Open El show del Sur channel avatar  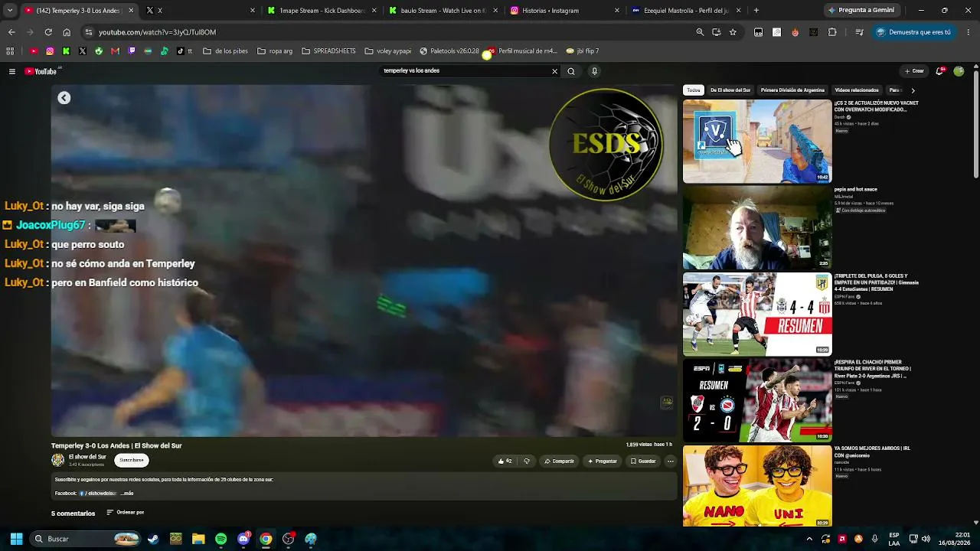pos(58,460)
